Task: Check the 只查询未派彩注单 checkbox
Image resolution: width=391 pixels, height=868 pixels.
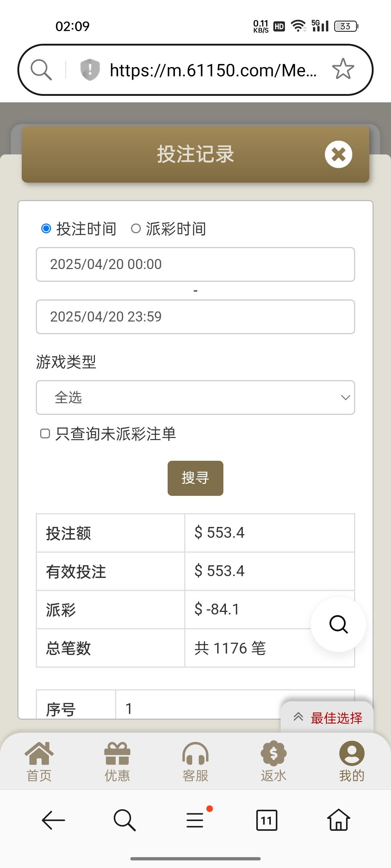Action: (x=45, y=434)
